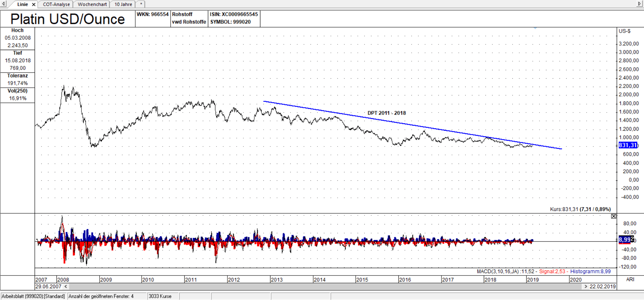644x300 pixels.
Task: Click the horizontal time scrollbar track
Action: coord(325,287)
